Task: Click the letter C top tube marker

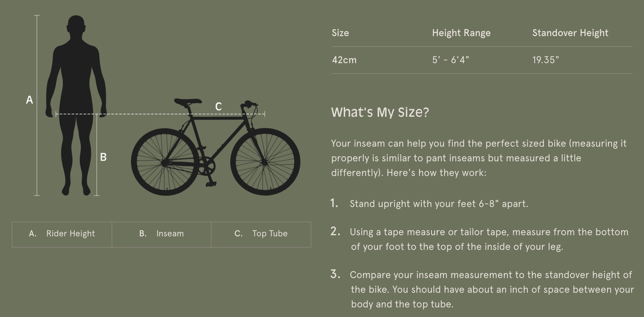Action: (x=218, y=107)
